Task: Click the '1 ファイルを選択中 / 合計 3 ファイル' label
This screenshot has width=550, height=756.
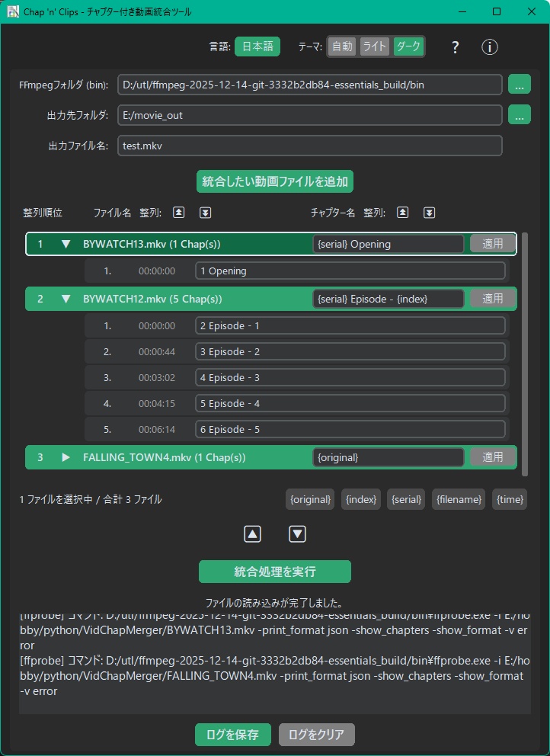Action: (91, 499)
